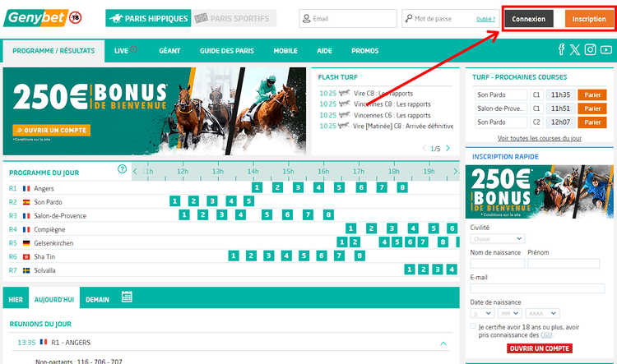The height and width of the screenshot is (364, 617).
Task: Open race 5 of Compiègne
Action: click(x=434, y=228)
